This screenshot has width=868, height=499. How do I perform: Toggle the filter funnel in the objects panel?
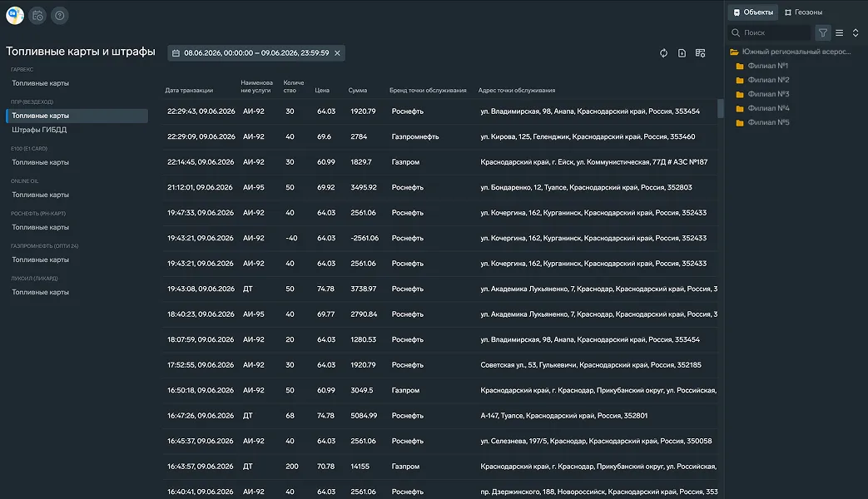point(823,32)
